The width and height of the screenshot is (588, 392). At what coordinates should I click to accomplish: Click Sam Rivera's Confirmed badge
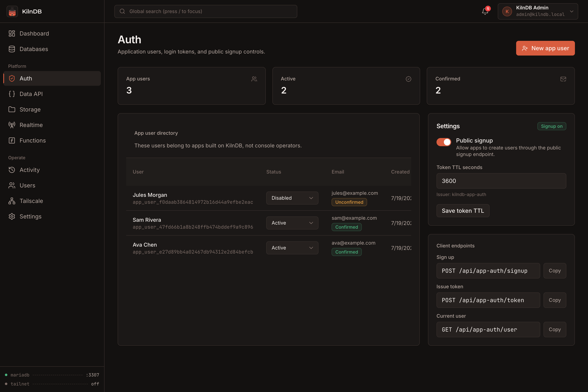coord(346,227)
